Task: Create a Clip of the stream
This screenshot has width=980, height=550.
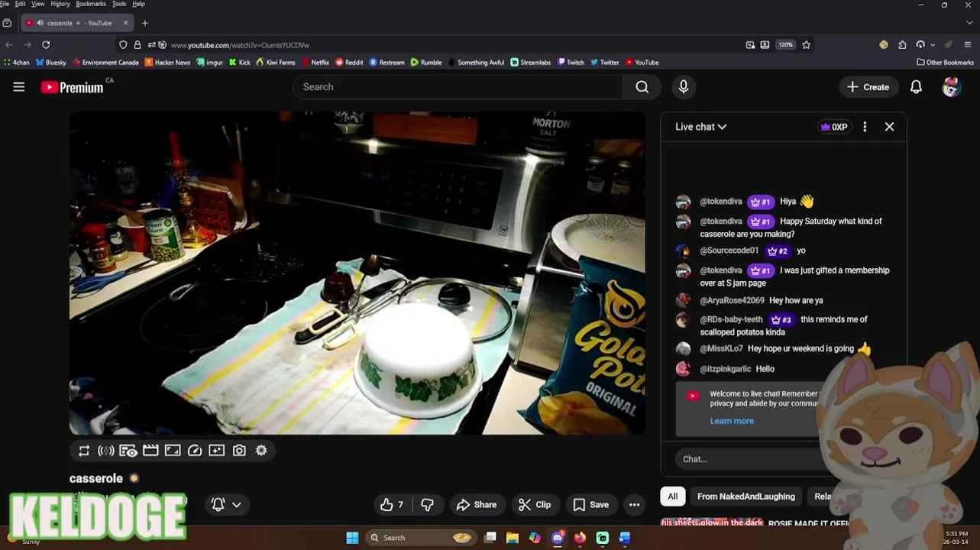Action: click(535, 505)
